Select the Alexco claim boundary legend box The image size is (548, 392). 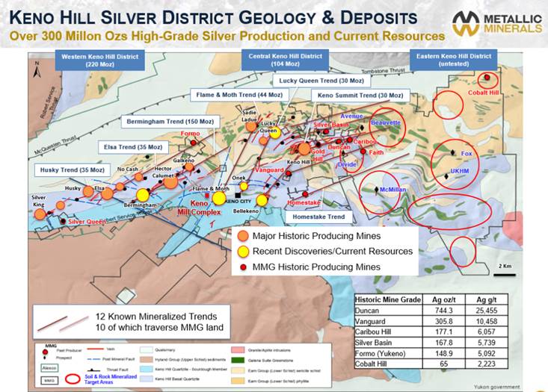click(x=49, y=368)
